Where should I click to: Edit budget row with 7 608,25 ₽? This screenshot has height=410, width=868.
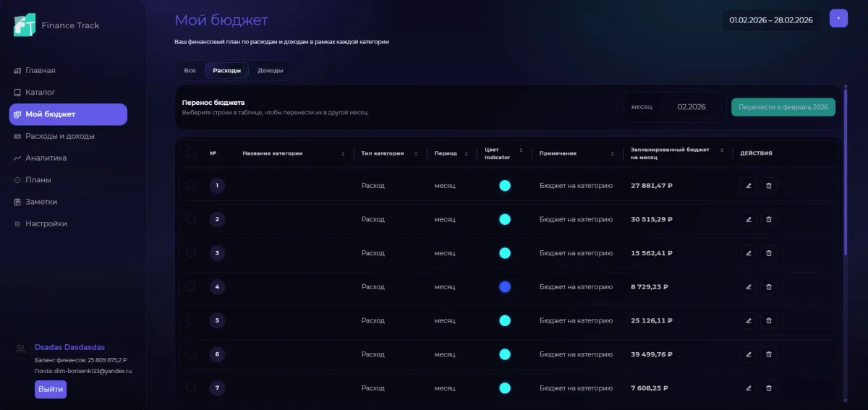point(749,388)
